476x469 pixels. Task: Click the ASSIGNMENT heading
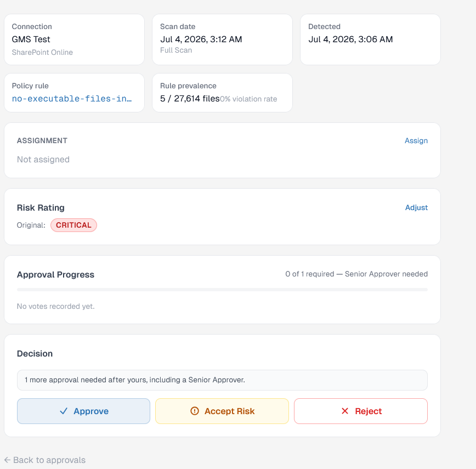coord(42,140)
